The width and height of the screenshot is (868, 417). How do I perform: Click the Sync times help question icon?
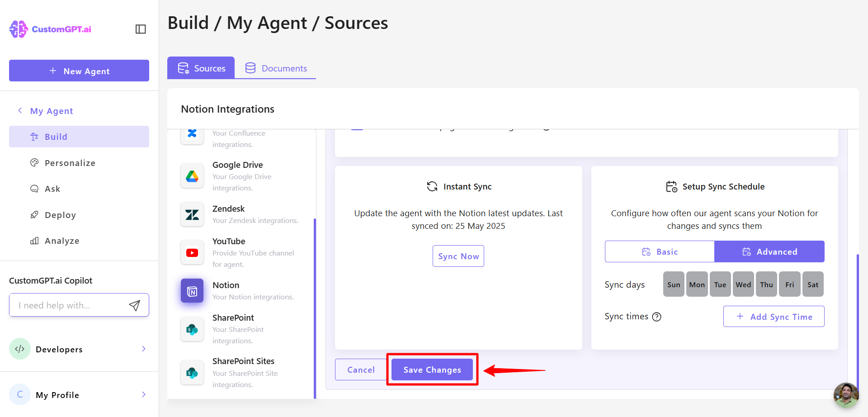pos(657,317)
